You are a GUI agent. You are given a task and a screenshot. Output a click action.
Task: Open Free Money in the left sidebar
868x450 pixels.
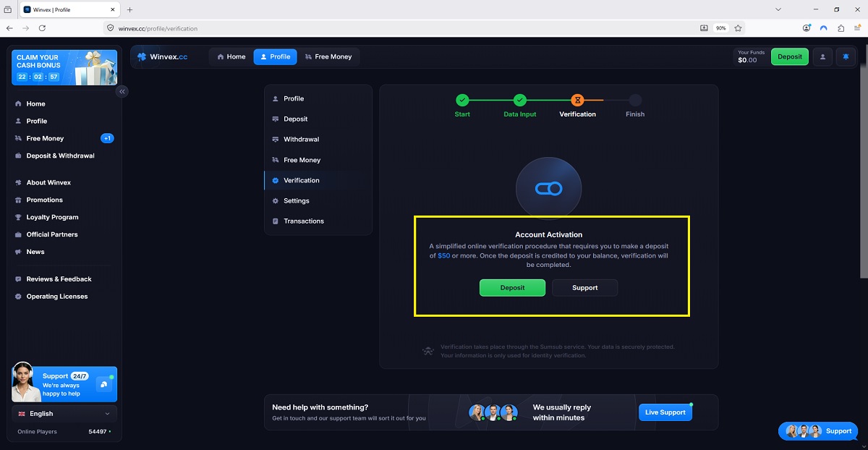[45, 138]
